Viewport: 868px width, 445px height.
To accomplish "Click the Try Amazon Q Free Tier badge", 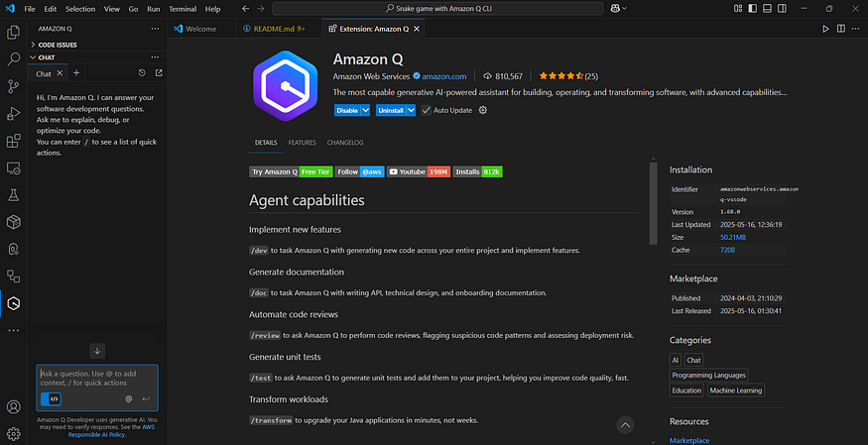I will [291, 171].
